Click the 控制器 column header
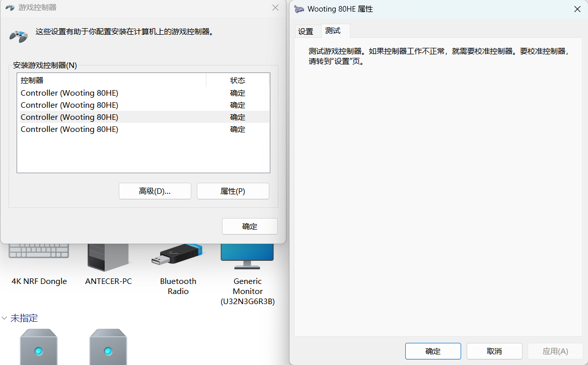Viewport: 588px width, 365px height. (x=33, y=80)
